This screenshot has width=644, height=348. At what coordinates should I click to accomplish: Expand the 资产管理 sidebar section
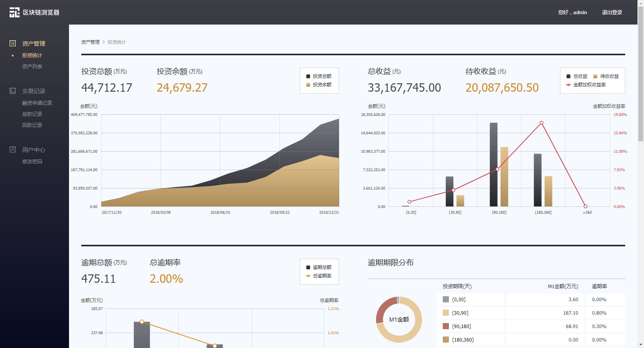click(x=34, y=43)
